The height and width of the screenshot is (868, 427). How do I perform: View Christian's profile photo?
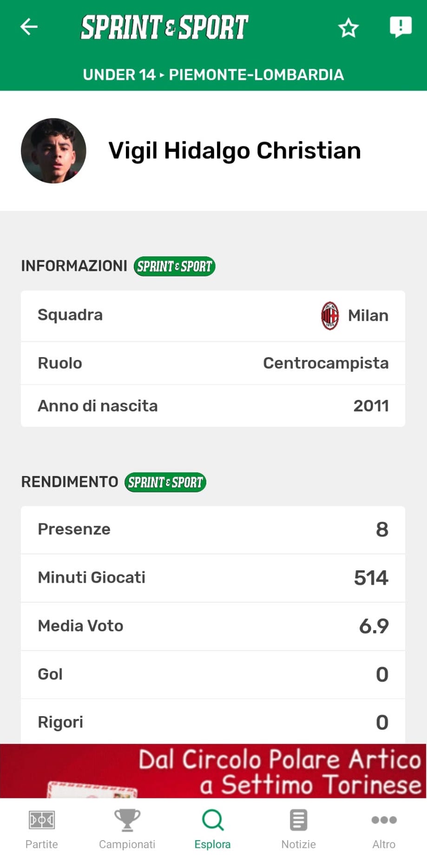(x=53, y=151)
